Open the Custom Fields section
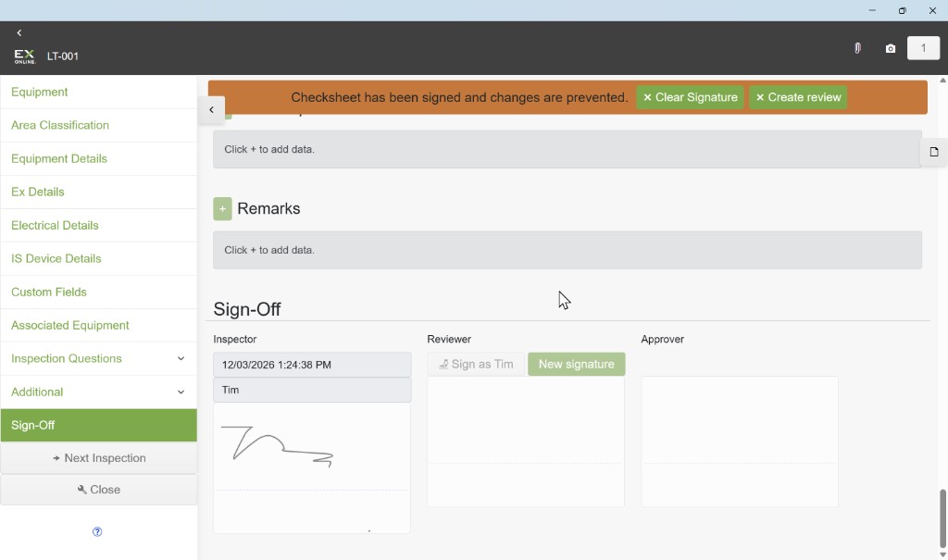Screen dimensions: 948x560 (x=98, y=292)
